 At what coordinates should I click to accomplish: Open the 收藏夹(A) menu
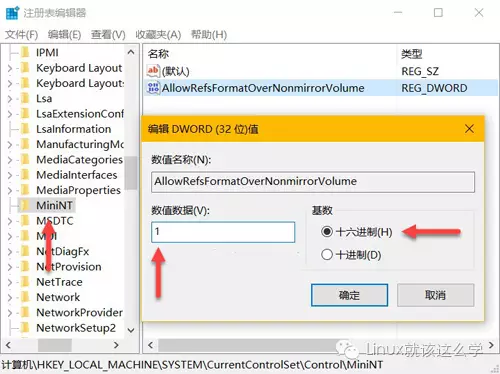tap(158, 34)
